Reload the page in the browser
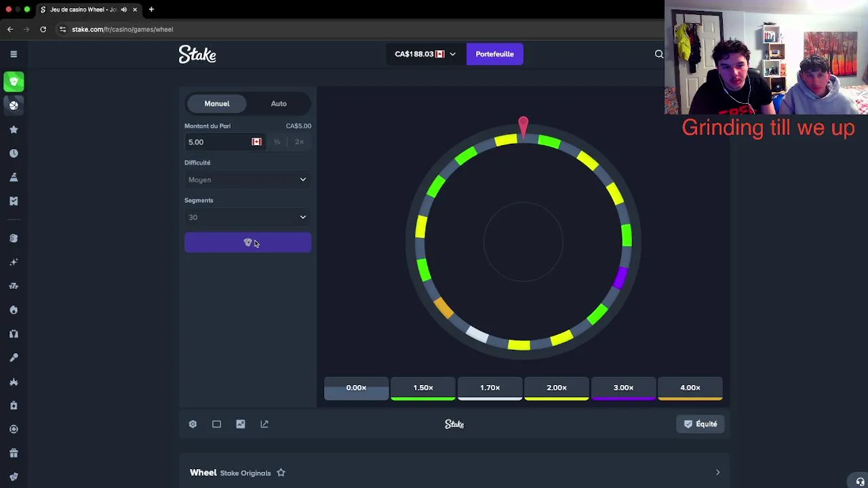 (43, 29)
